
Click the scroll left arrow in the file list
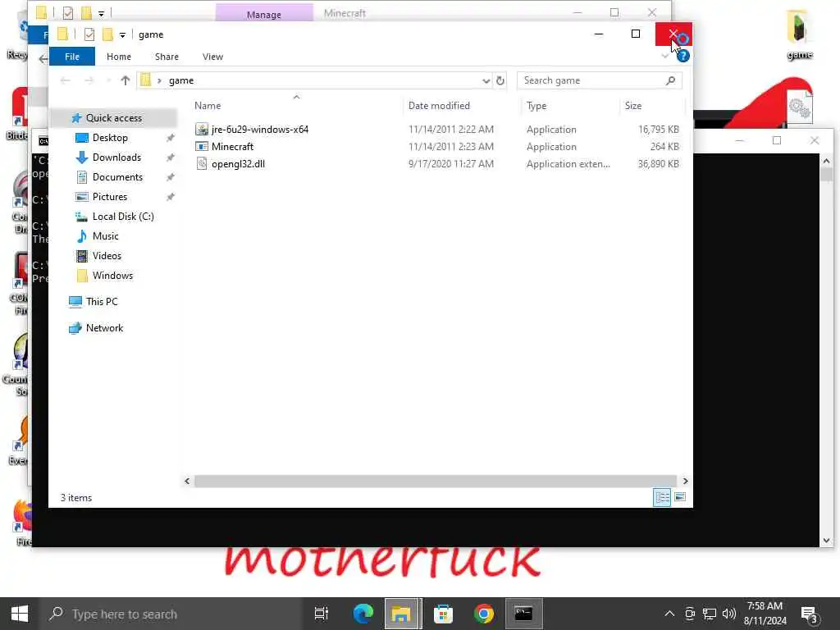pyautogui.click(x=187, y=481)
